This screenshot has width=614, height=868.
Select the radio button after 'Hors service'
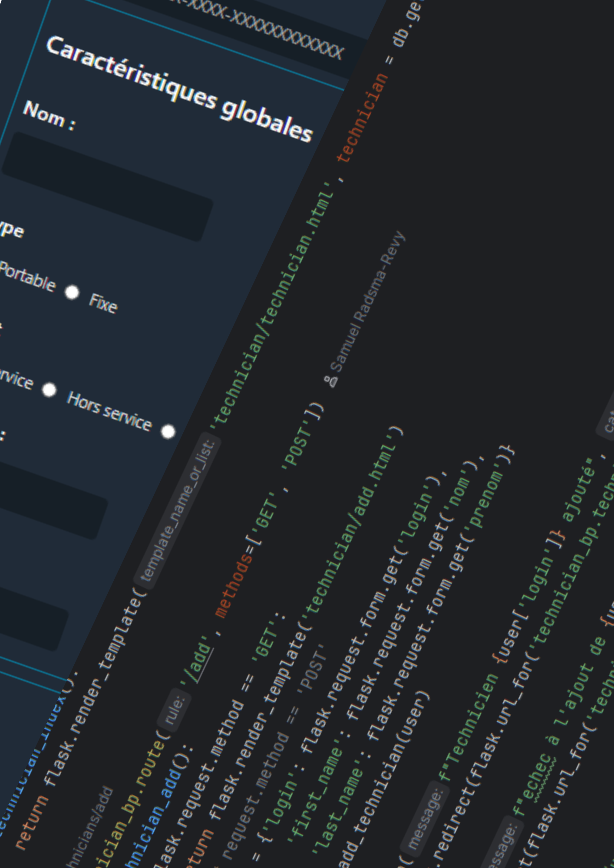(168, 431)
